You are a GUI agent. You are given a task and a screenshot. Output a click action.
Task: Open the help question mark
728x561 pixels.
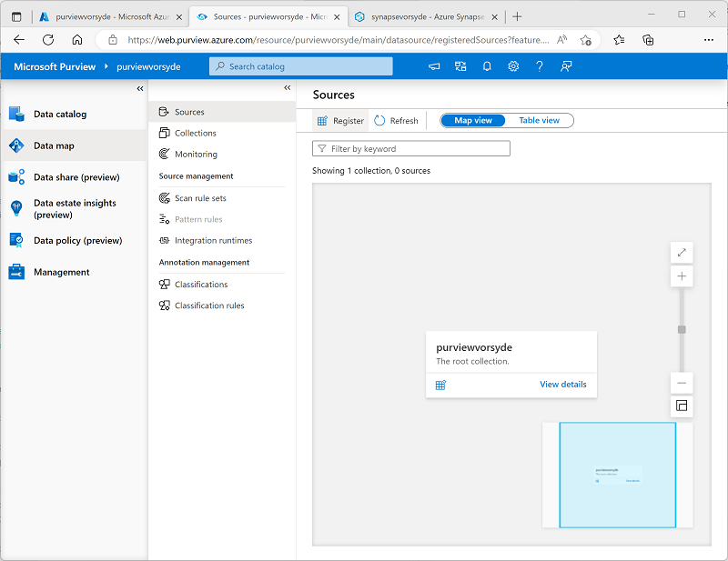click(x=539, y=66)
